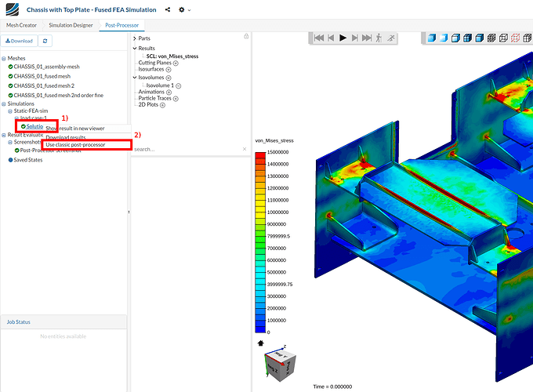Click the refresh icon button
The width and height of the screenshot is (533, 392).
[45, 41]
